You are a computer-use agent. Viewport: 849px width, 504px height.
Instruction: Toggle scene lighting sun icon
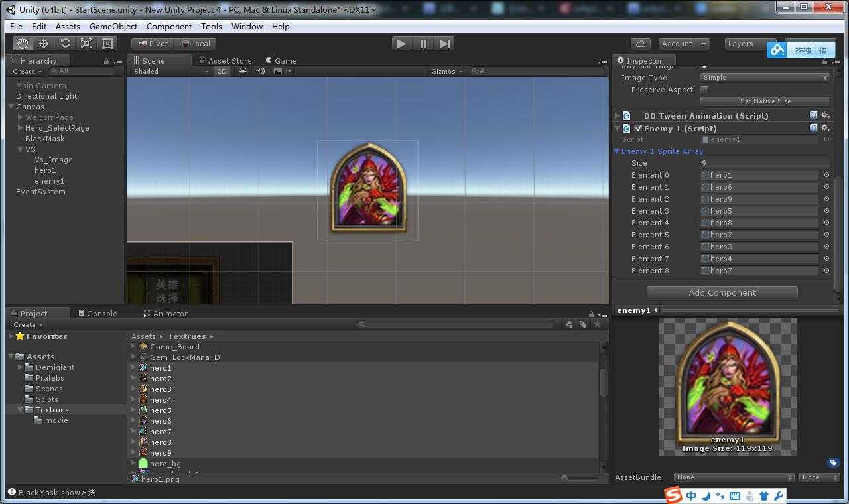tap(243, 71)
